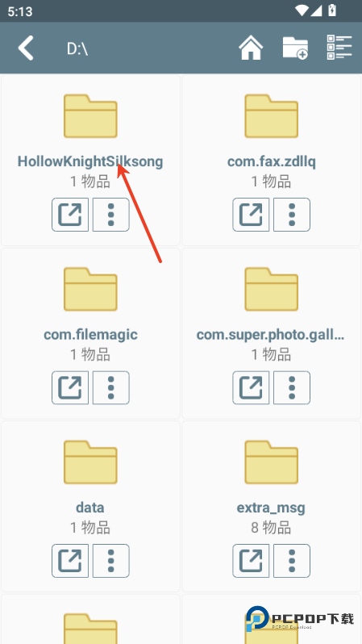Screen dimensions: 362x644
Task: Tap the home icon in toolbar
Action: 251,48
